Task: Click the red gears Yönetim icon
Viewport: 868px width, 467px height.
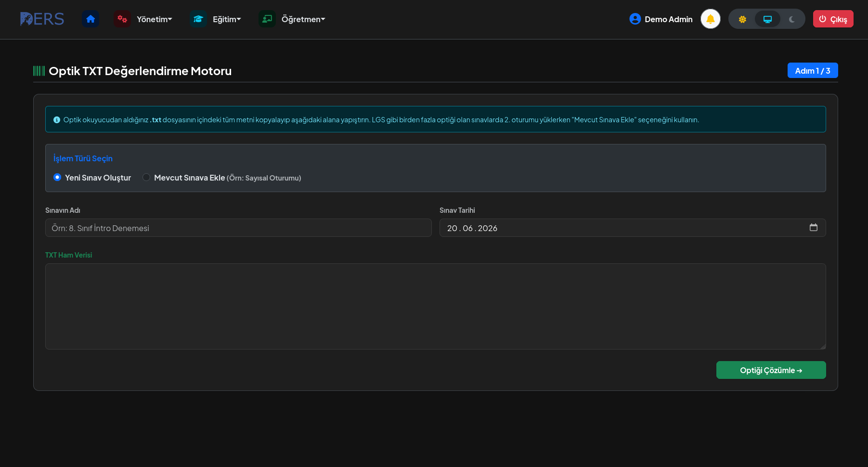Action: (x=122, y=19)
